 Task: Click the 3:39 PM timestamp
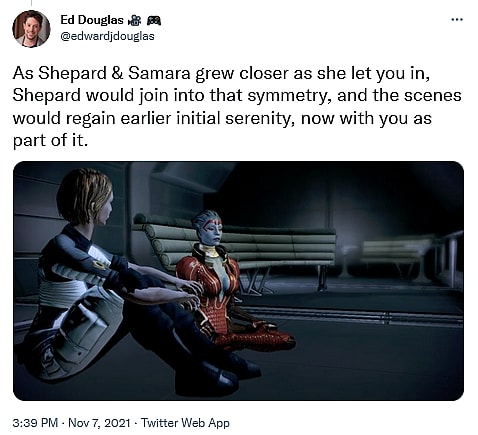(x=35, y=423)
